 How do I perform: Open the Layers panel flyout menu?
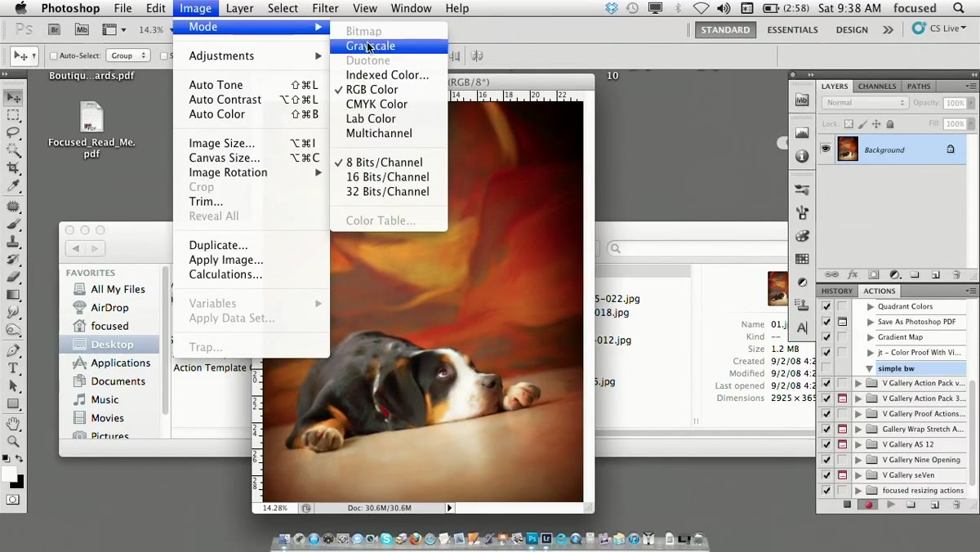pos(971,87)
